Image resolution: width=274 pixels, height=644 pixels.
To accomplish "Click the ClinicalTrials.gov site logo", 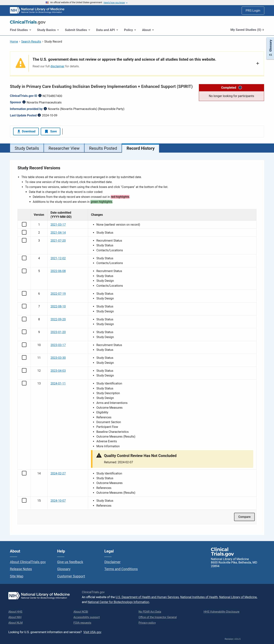I will click(x=28, y=22).
